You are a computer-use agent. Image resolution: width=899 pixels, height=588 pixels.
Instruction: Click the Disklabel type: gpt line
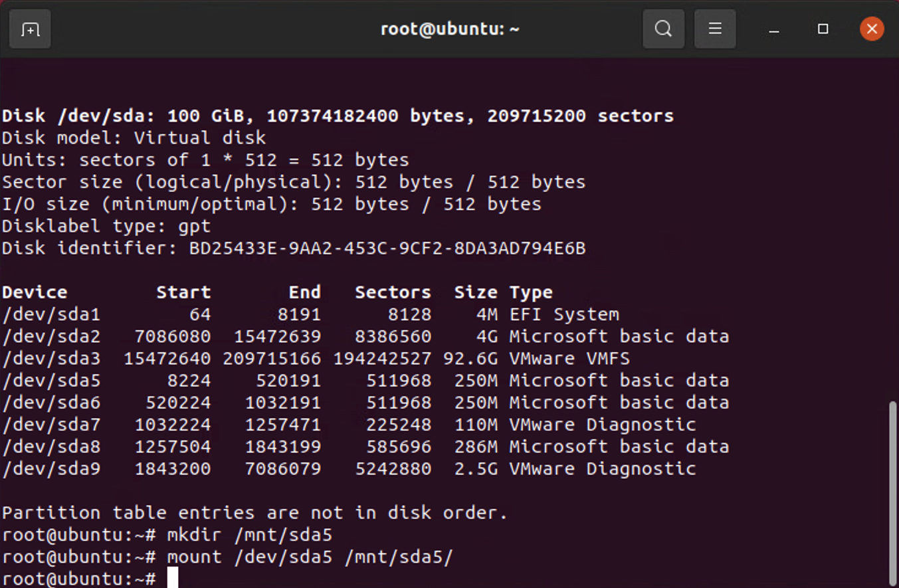click(x=106, y=227)
